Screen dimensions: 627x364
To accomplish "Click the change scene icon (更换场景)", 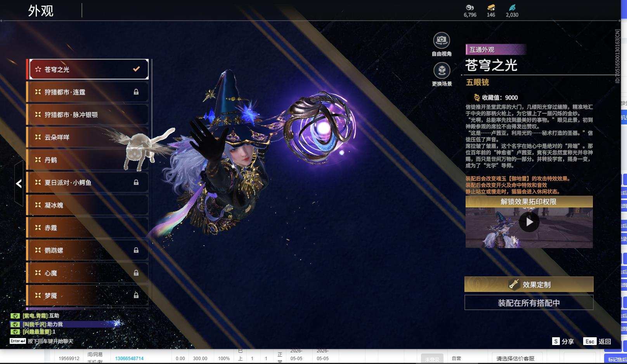I will click(442, 70).
